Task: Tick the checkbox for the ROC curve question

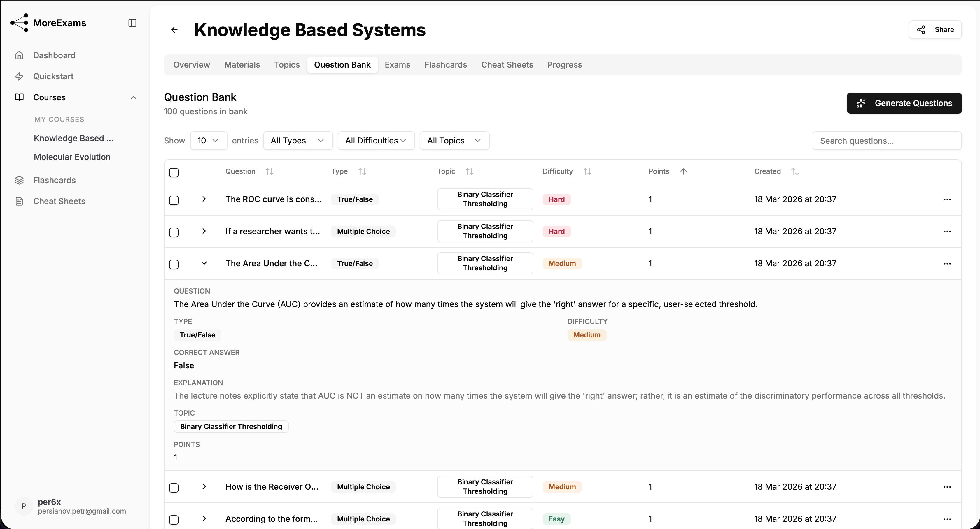Action: tap(174, 200)
